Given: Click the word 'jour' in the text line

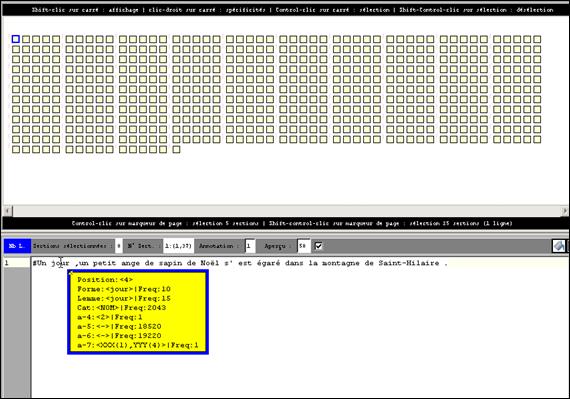Looking at the screenshot, I should [60, 263].
